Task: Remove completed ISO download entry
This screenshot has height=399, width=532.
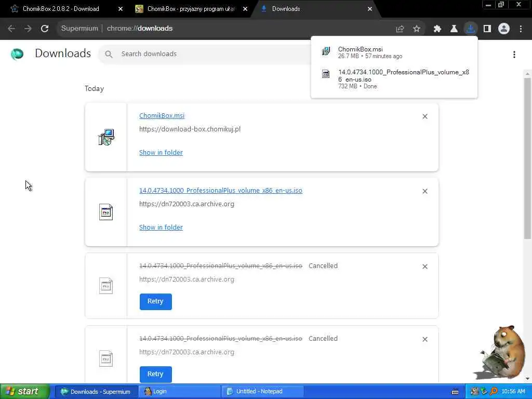Action: coord(425,191)
